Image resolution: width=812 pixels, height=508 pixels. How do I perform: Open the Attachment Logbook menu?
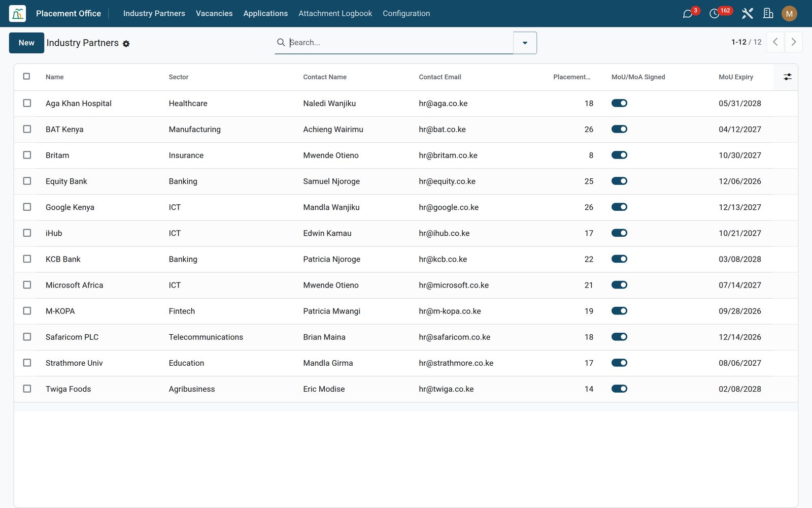(x=335, y=14)
